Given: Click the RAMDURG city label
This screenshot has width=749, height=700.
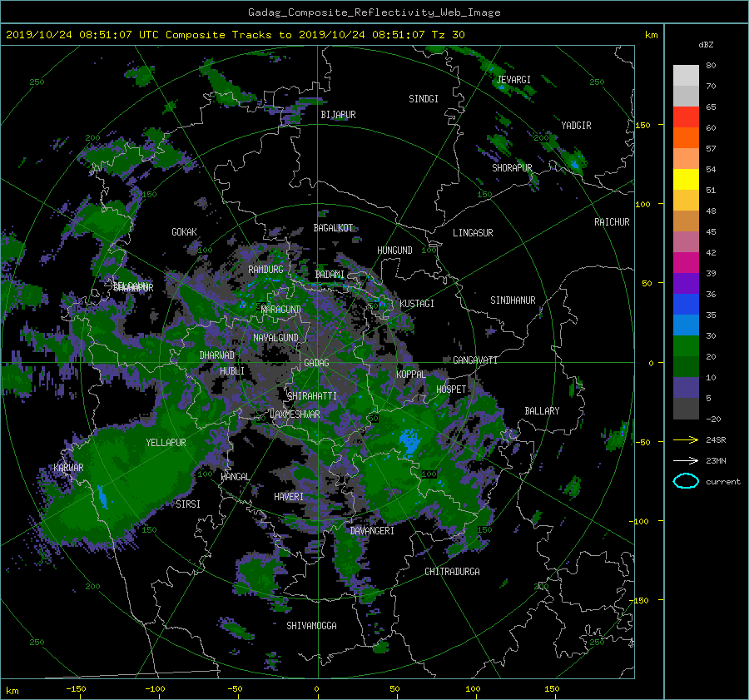Looking at the screenshot, I should [265, 270].
